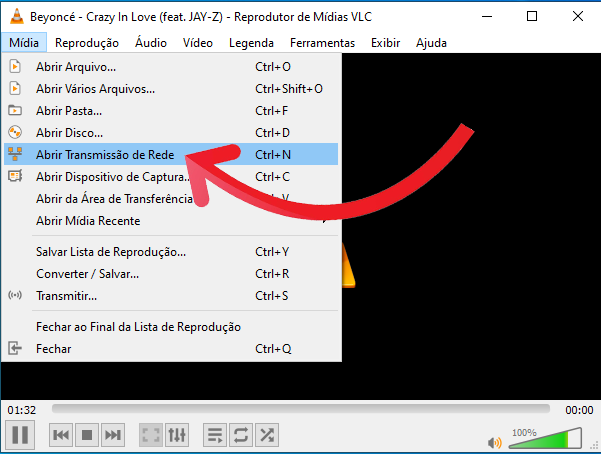Choose Converter / Salvar from the menu
This screenshot has width=601, height=454.
pyautogui.click(x=87, y=274)
